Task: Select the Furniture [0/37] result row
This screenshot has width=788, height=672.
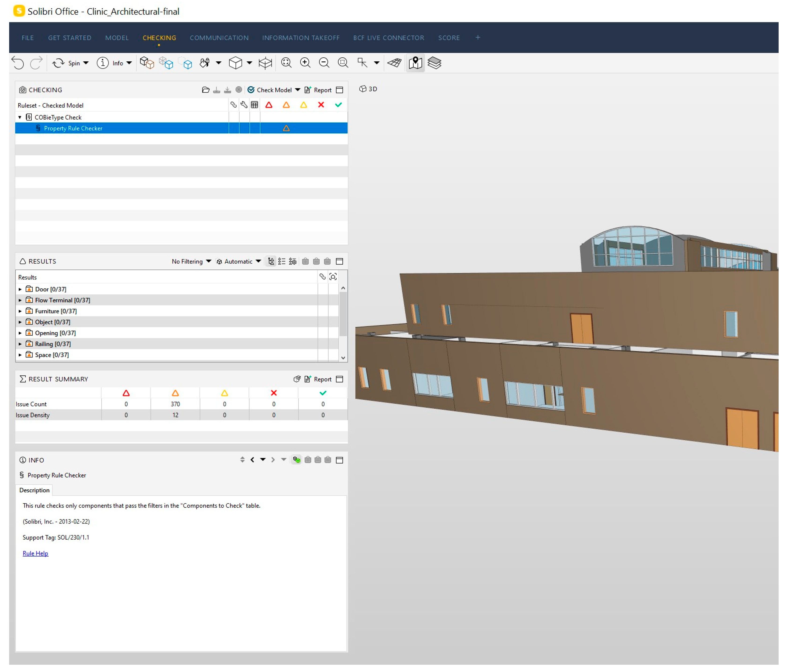Action: pyautogui.click(x=56, y=311)
